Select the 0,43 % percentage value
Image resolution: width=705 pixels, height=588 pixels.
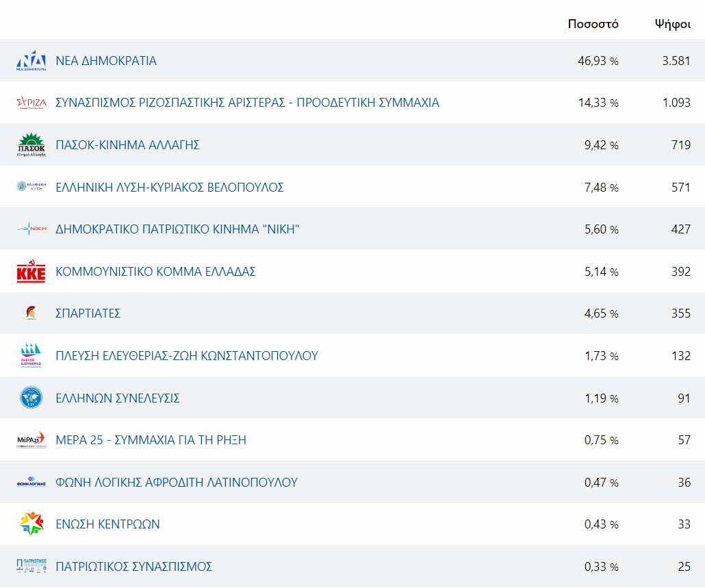[x=602, y=524]
